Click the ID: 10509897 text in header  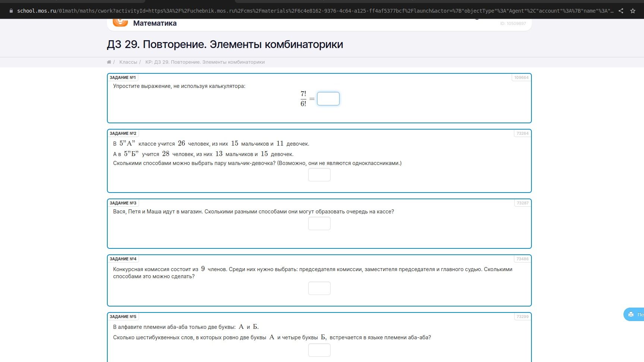[x=513, y=23]
